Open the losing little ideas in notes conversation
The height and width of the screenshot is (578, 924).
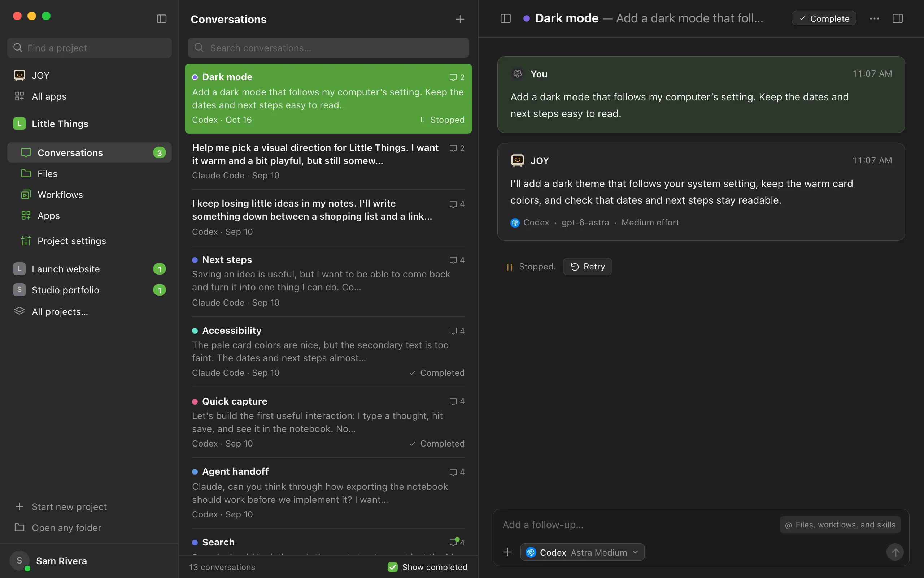(328, 217)
